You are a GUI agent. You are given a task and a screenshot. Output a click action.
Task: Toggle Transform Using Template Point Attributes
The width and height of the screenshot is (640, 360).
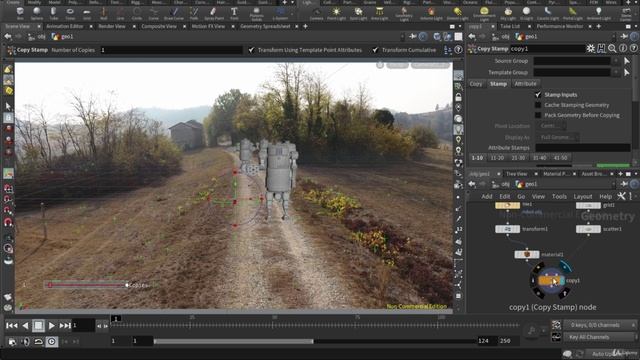tap(251, 50)
